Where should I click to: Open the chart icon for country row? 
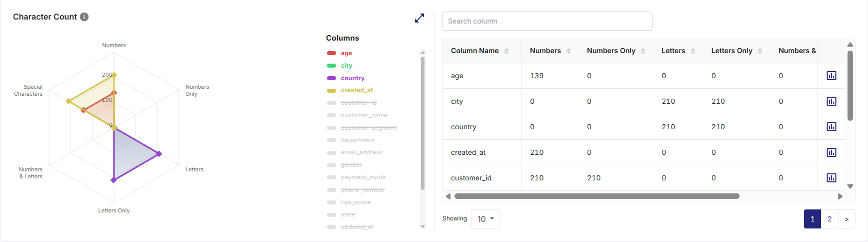(x=831, y=127)
